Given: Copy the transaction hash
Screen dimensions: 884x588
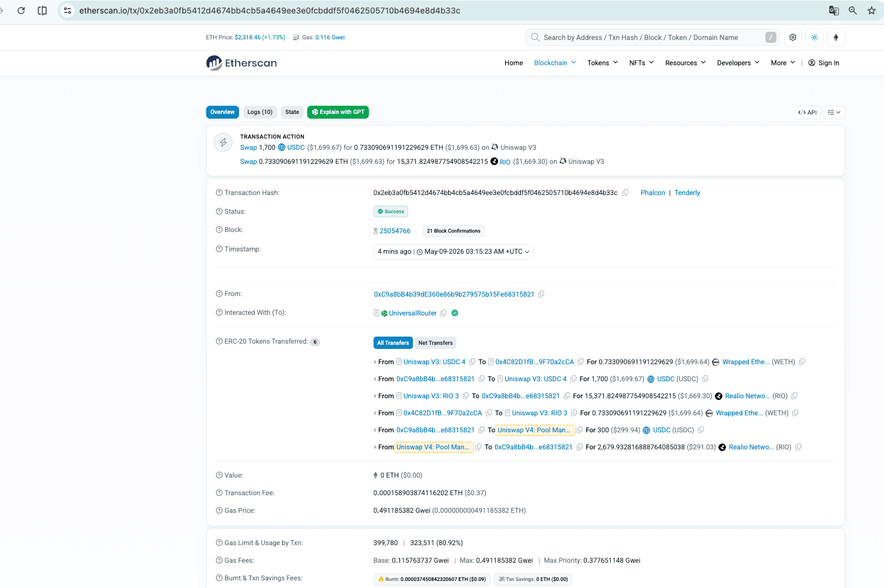Looking at the screenshot, I should point(626,193).
